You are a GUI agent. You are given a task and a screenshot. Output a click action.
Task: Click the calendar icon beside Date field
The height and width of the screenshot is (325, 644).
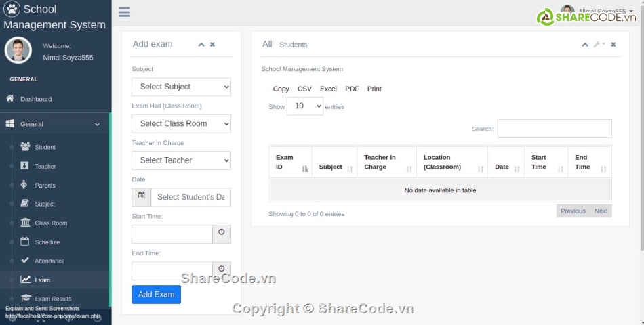142,197
